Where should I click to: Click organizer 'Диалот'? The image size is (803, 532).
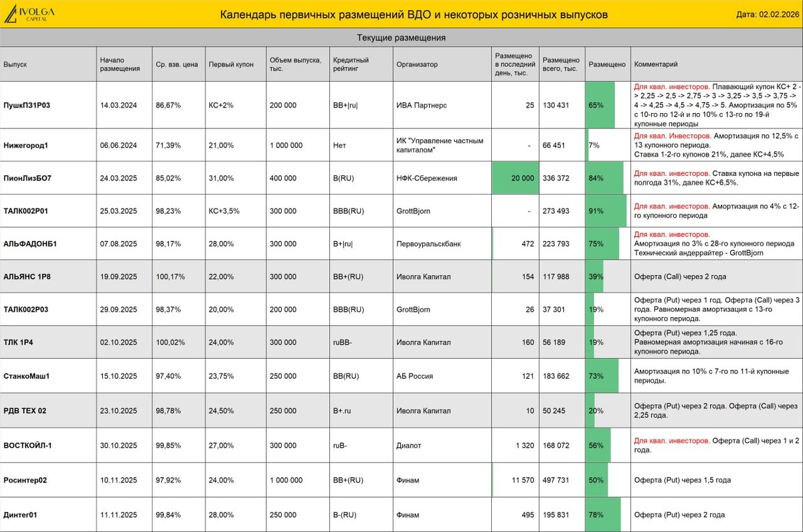pos(408,445)
